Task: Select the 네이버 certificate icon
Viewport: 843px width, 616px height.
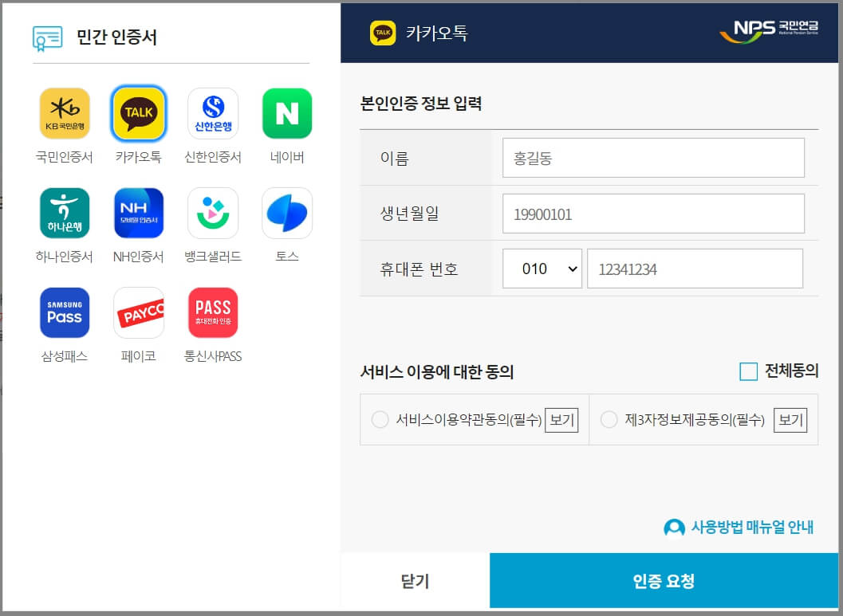Action: [286, 113]
